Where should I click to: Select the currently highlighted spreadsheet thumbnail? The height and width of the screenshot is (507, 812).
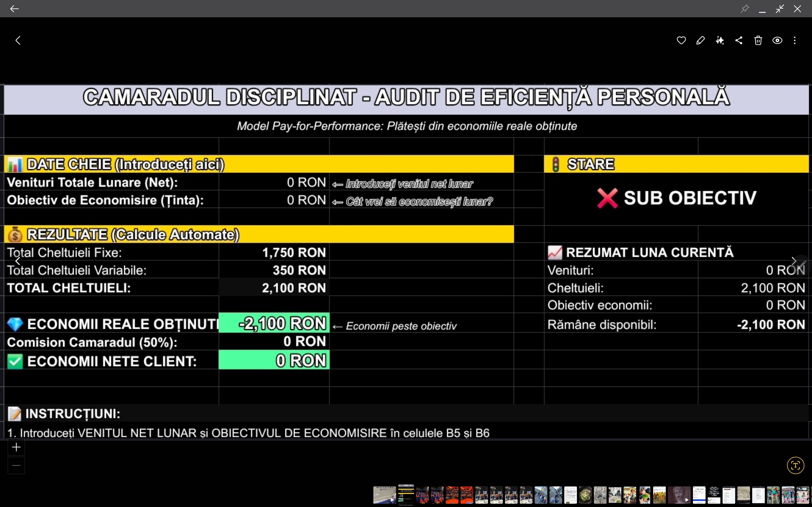point(406,495)
